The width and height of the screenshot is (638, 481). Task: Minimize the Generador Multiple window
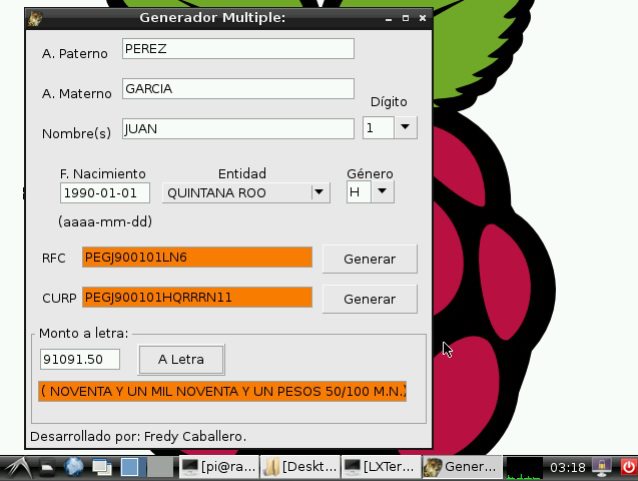(x=389, y=18)
